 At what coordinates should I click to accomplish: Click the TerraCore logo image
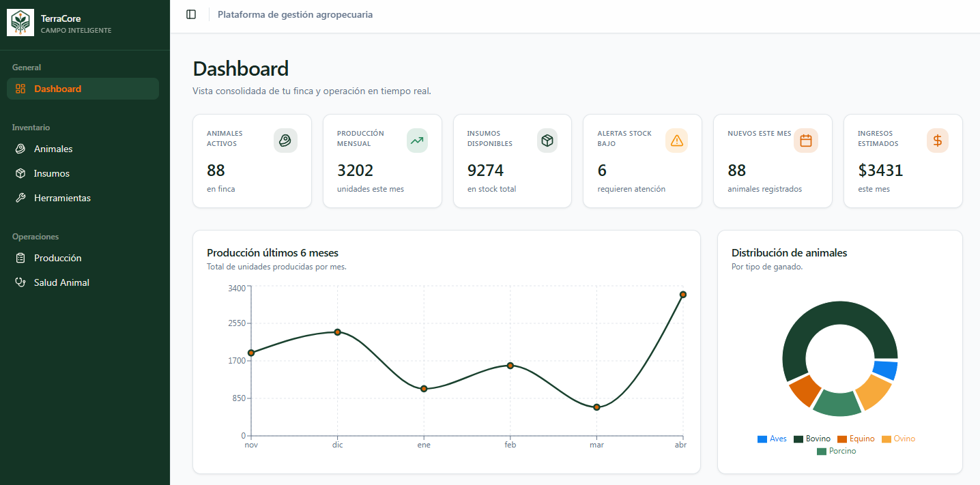pyautogui.click(x=20, y=23)
